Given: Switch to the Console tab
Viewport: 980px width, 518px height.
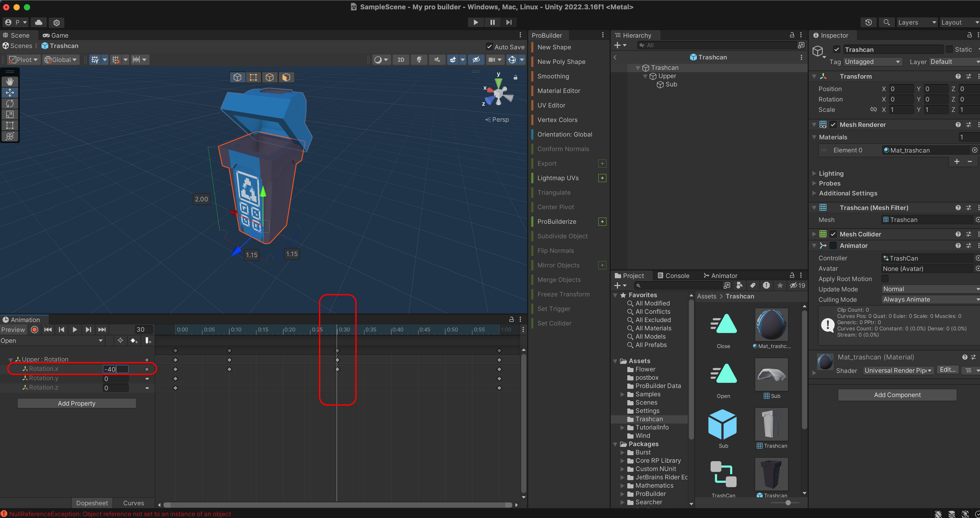Looking at the screenshot, I should click(673, 276).
